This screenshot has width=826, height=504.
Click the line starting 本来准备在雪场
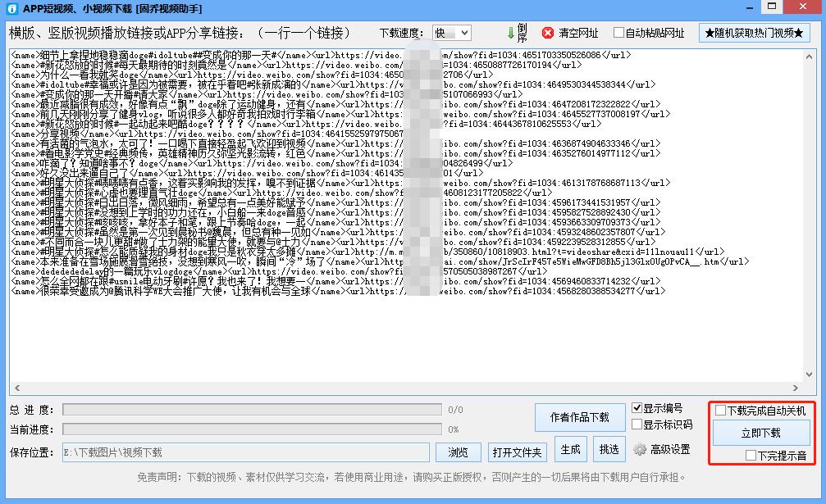coord(380,261)
